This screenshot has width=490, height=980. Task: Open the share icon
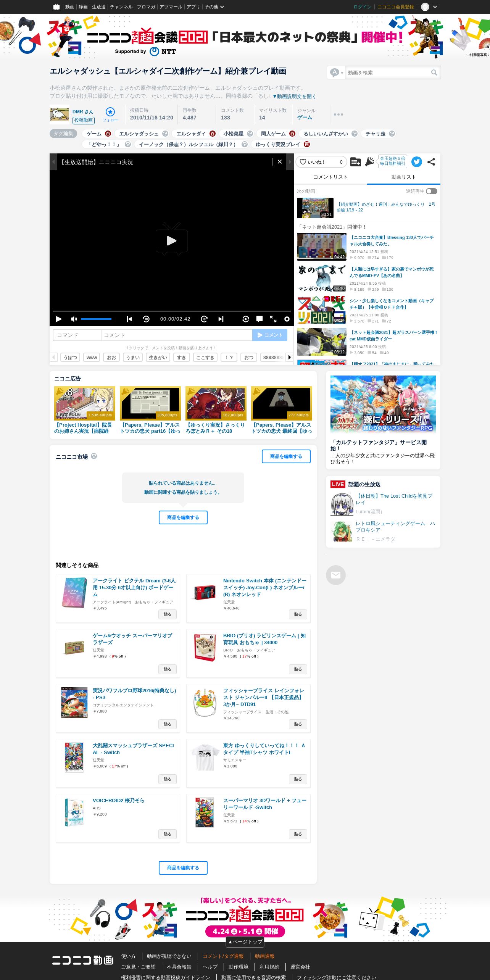pyautogui.click(x=431, y=162)
